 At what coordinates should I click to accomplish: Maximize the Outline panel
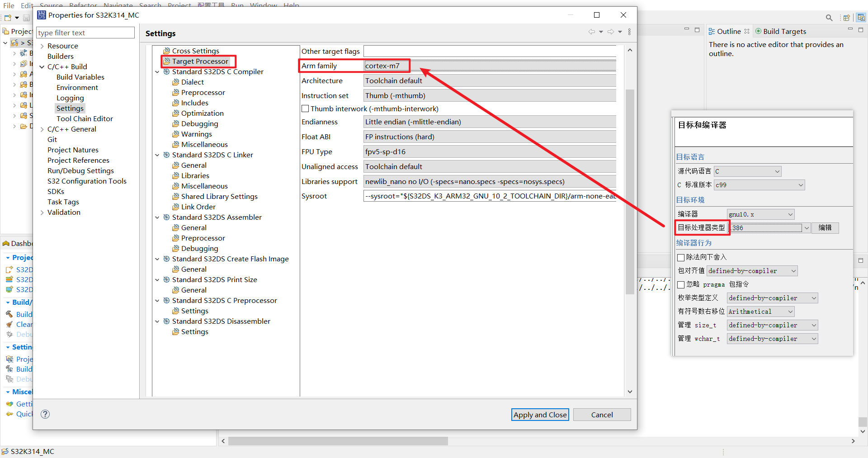coord(861,29)
